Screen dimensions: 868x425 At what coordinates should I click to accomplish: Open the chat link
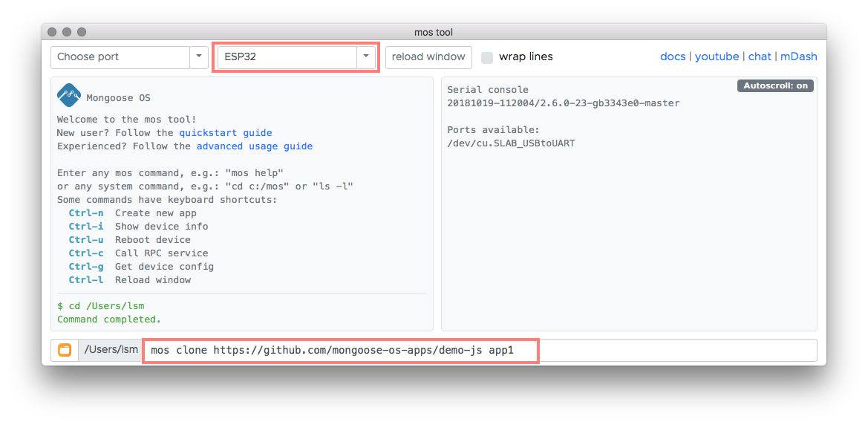coord(760,56)
